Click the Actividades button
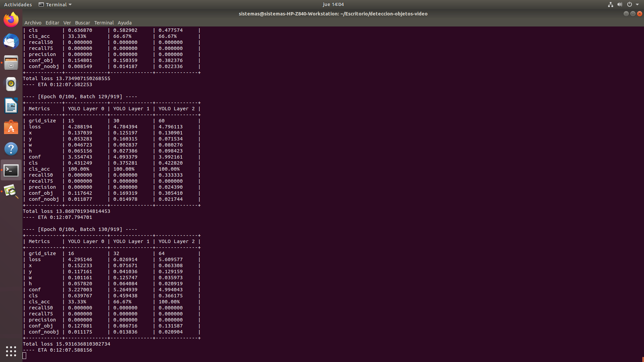This screenshot has width=644, height=362. click(x=18, y=4)
